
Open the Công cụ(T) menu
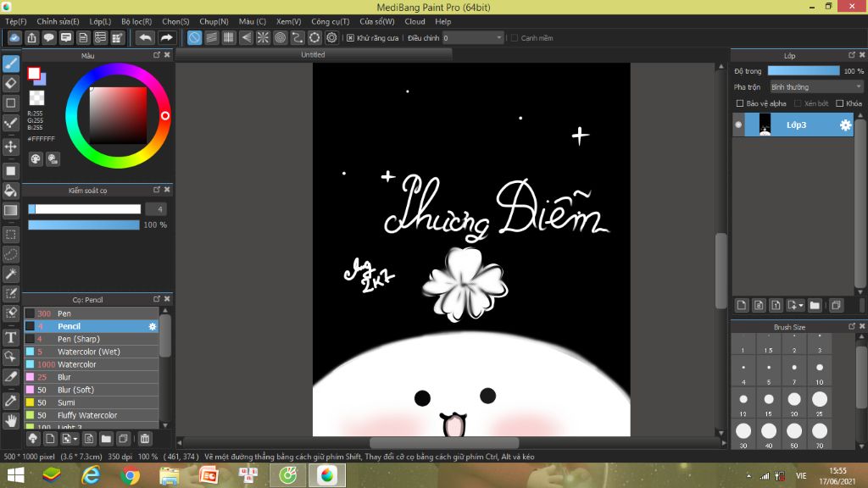331,21
